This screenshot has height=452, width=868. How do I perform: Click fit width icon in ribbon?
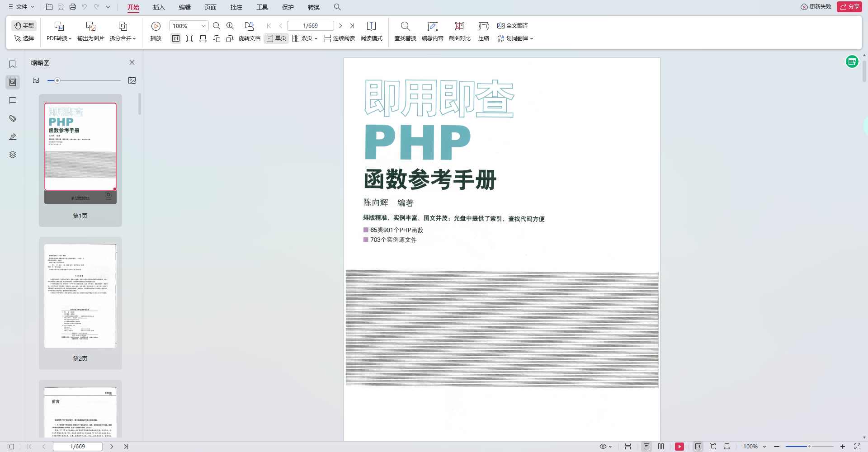click(203, 38)
